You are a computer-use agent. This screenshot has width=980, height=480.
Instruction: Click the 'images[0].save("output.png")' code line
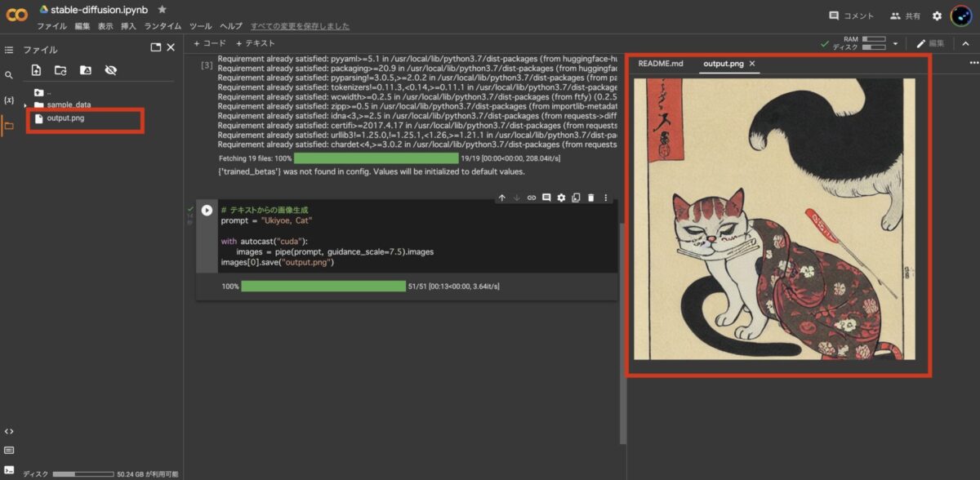pyautogui.click(x=278, y=263)
